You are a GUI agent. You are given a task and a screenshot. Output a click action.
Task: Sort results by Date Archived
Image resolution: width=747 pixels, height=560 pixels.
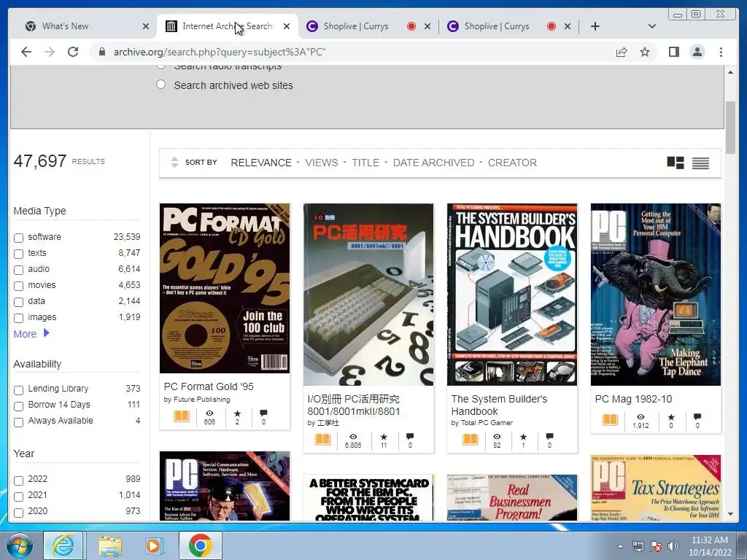coord(433,163)
